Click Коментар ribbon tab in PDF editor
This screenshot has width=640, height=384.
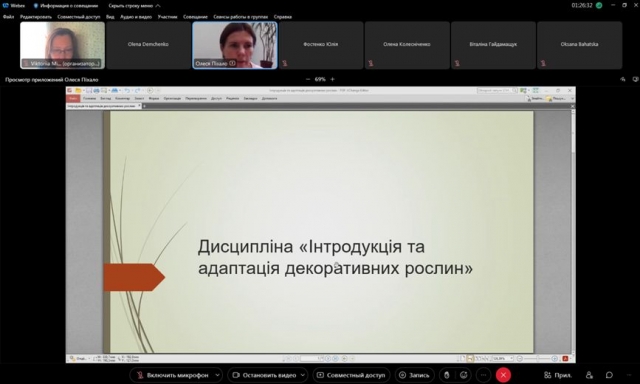pos(122,98)
